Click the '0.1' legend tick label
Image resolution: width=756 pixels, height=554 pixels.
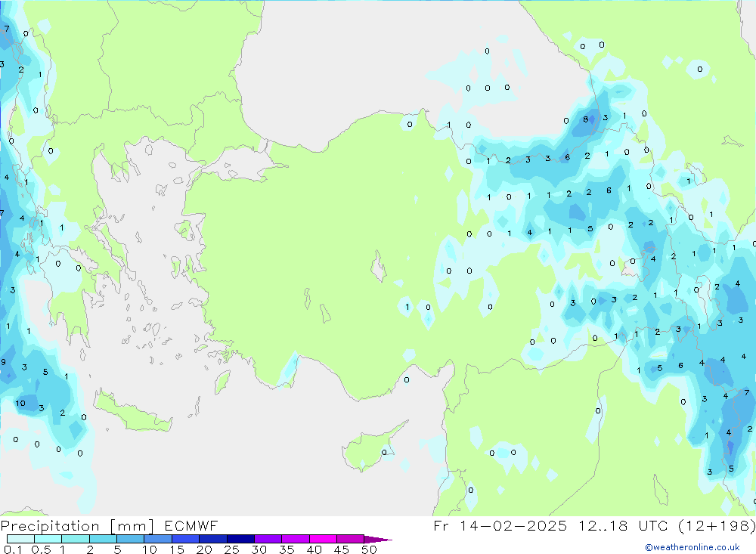click(x=13, y=549)
